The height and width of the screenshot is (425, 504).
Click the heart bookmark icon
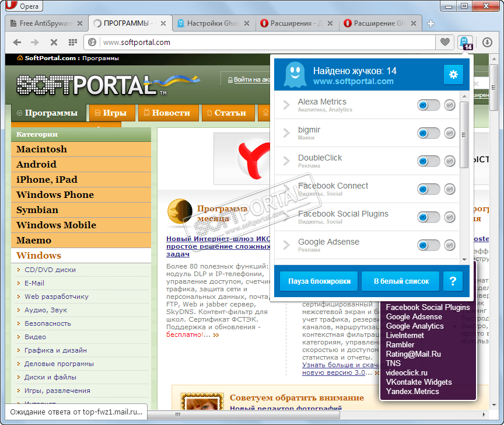[x=445, y=42]
